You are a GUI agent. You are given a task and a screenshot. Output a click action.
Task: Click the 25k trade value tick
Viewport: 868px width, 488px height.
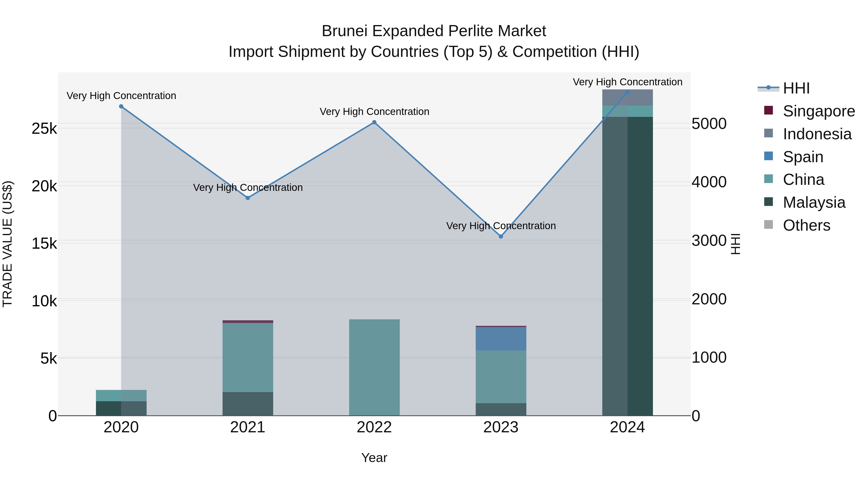coord(44,129)
